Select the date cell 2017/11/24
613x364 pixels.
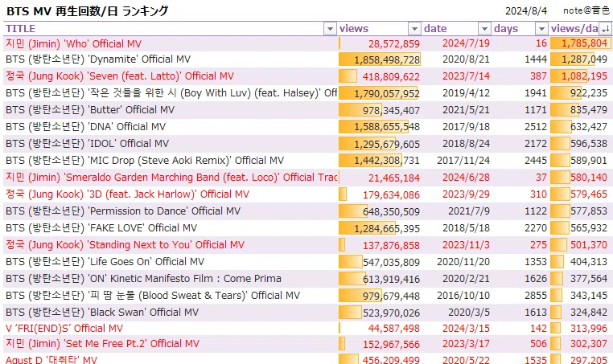[x=463, y=161]
